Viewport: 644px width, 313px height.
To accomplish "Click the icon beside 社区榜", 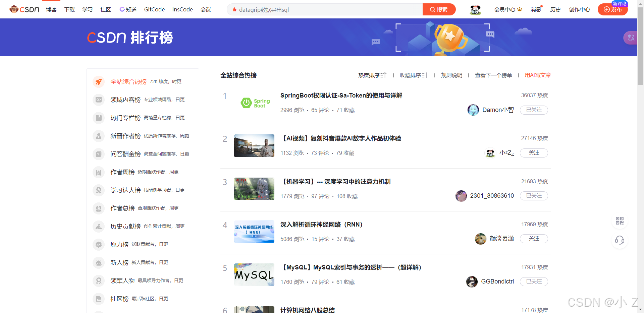I will click(x=99, y=299).
